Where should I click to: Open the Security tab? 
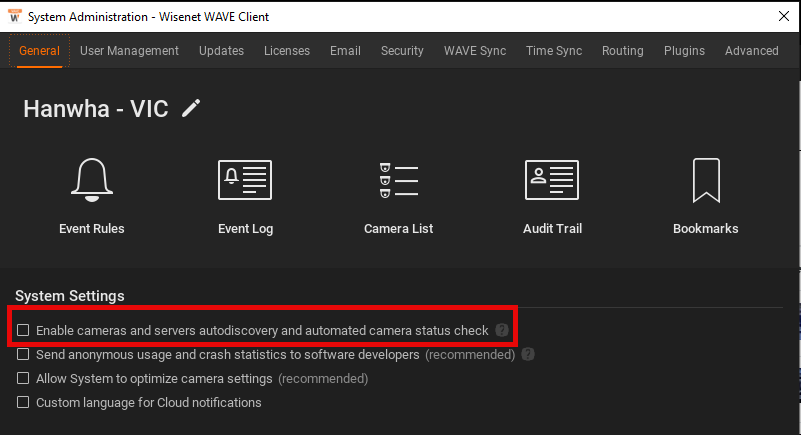point(402,51)
